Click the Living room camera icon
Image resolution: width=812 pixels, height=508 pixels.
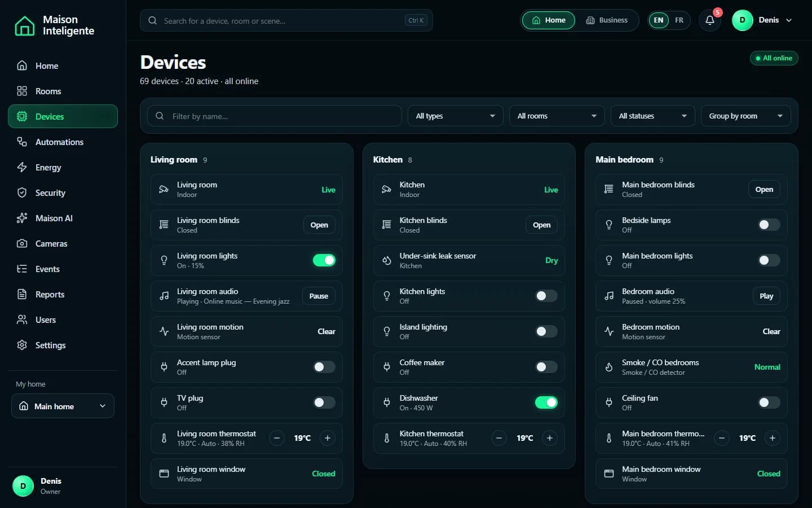click(164, 190)
